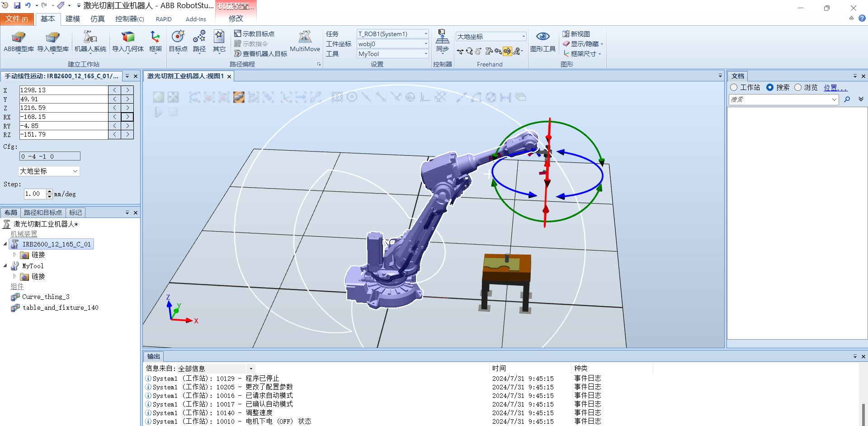Switch to the 控制器(C) ribbon tab
868x426 pixels.
129,19
